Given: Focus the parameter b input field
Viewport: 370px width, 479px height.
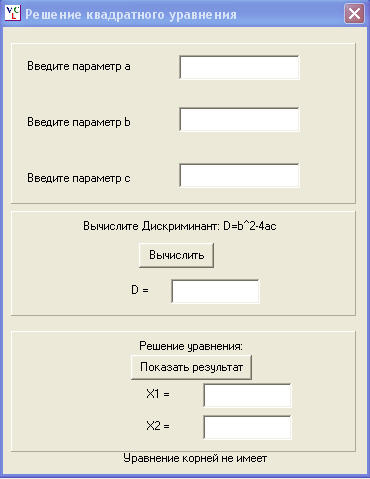Looking at the screenshot, I should [x=239, y=120].
